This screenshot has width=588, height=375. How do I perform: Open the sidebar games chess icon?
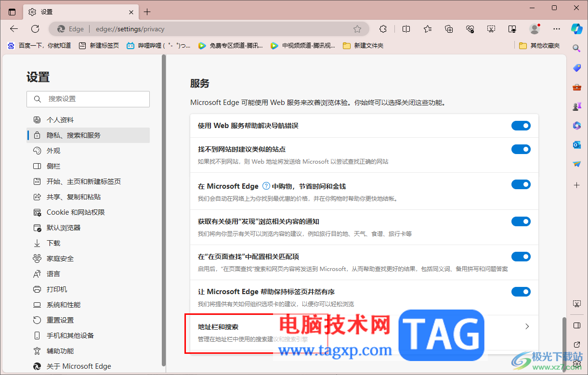click(x=576, y=106)
